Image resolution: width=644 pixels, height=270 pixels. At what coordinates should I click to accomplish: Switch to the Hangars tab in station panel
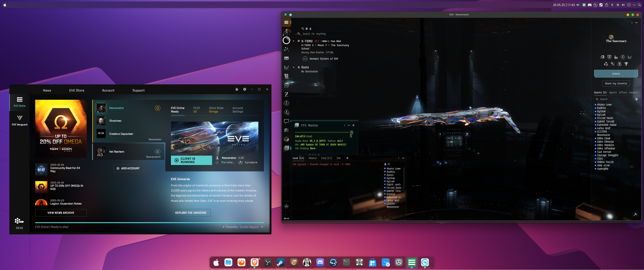(633, 92)
